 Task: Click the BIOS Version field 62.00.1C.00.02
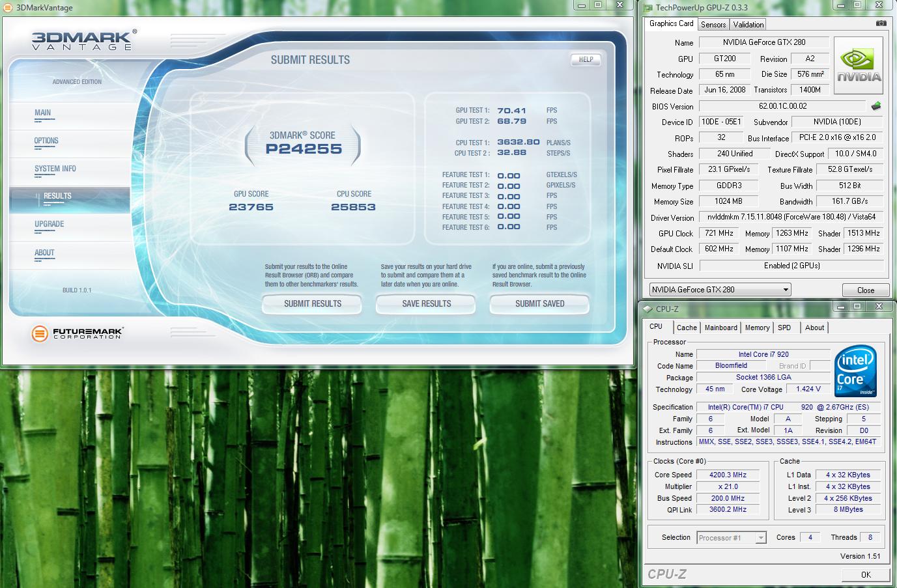tap(782, 106)
